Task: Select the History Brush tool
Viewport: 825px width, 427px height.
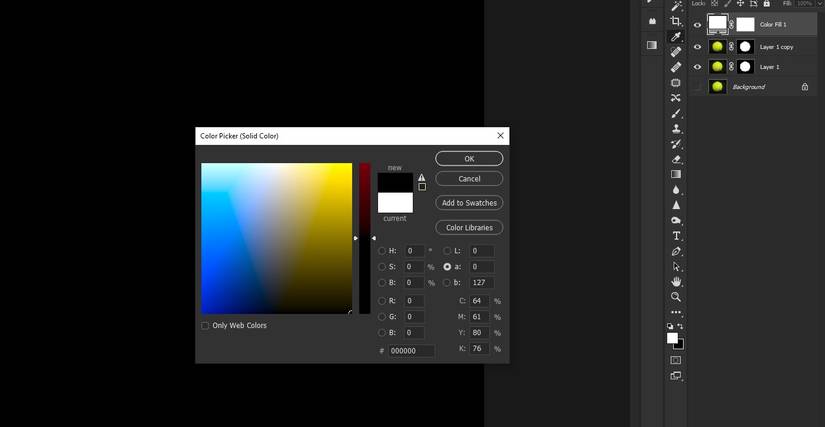Action: pyautogui.click(x=676, y=144)
